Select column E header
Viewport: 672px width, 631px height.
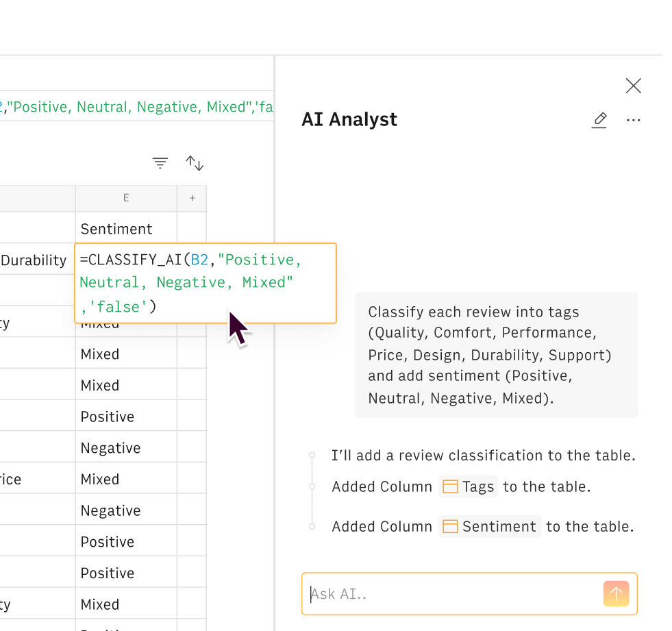pos(126,198)
